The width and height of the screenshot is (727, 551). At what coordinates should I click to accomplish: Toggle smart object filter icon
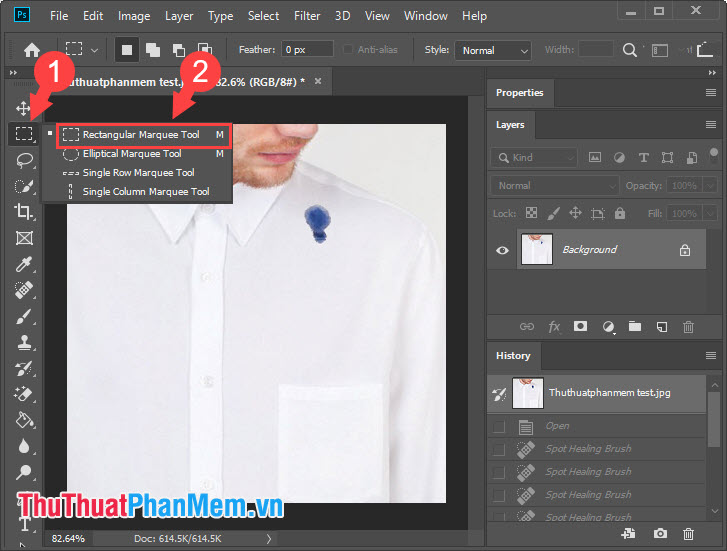[691, 158]
